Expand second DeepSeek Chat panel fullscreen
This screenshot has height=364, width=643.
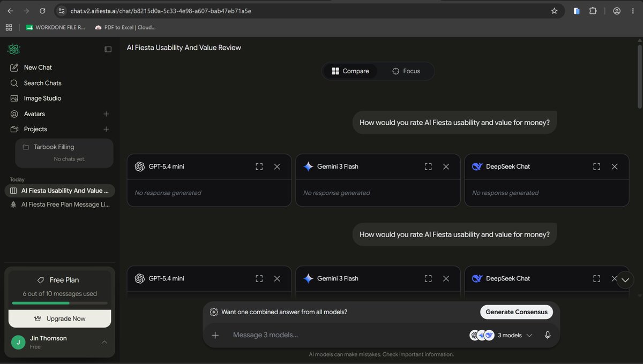pos(597,278)
